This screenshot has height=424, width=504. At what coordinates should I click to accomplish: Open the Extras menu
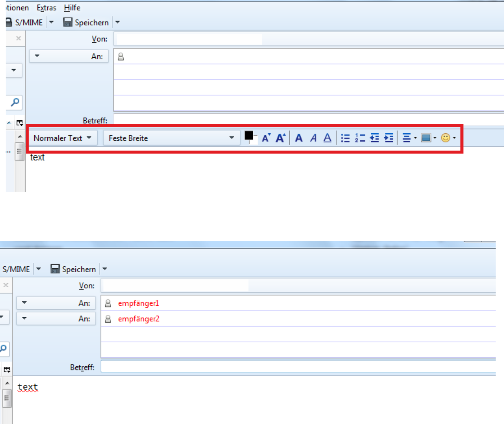(x=46, y=8)
